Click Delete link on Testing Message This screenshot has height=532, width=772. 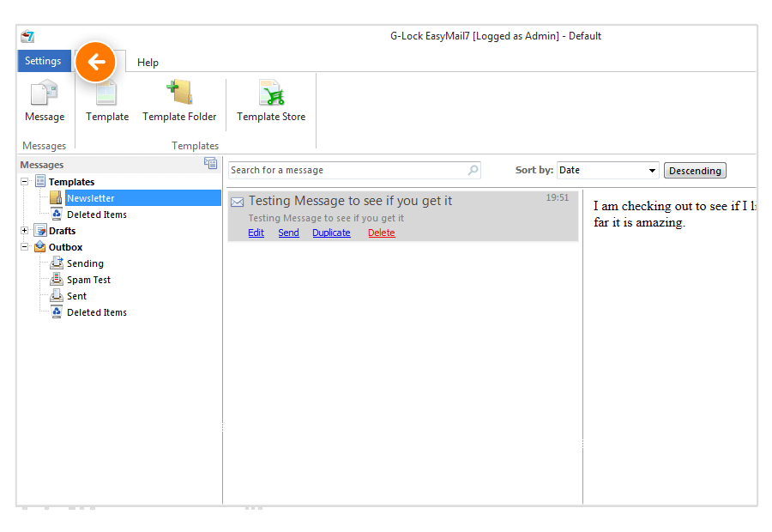coord(382,233)
